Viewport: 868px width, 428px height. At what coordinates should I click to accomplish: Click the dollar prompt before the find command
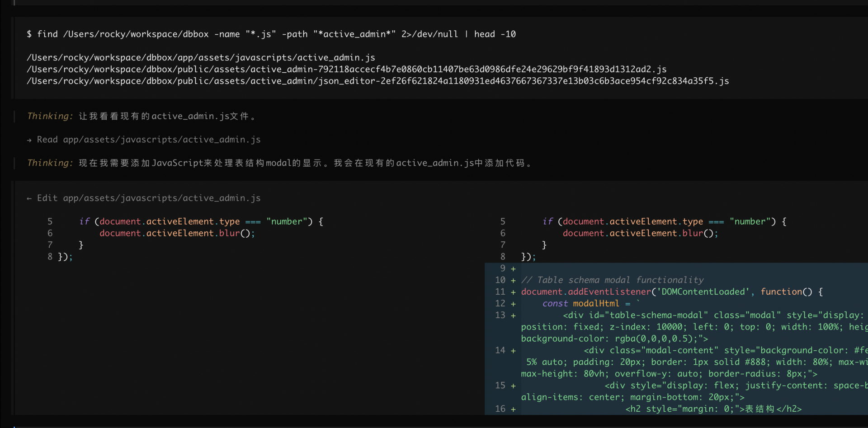tap(29, 34)
